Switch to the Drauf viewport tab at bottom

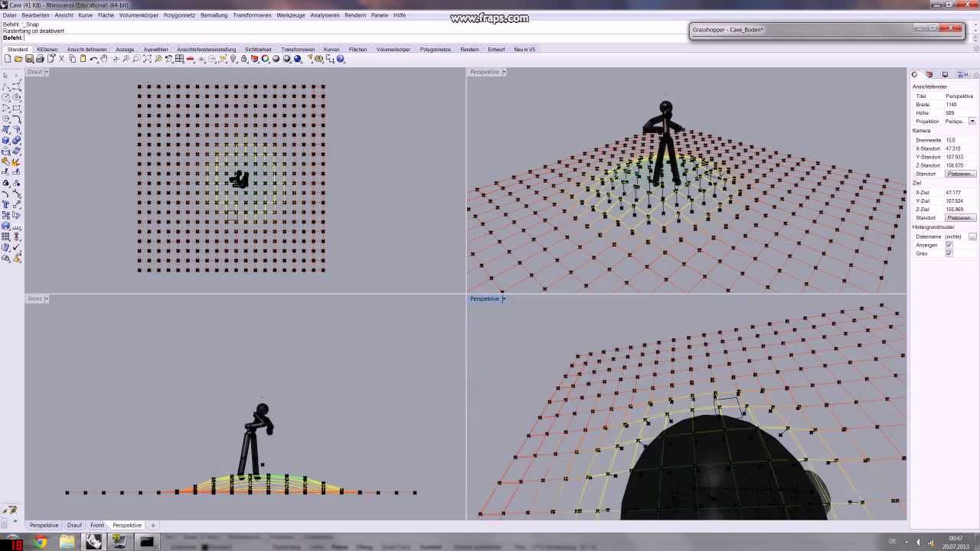click(74, 525)
